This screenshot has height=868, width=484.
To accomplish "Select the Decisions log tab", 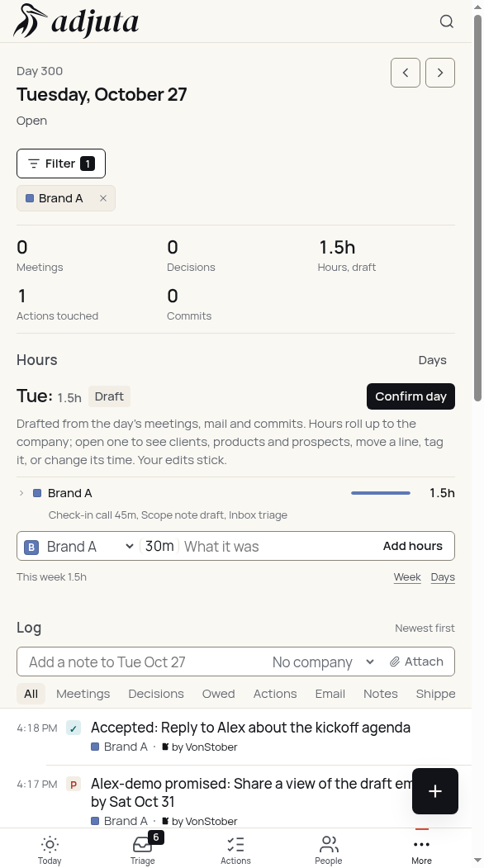I will click(156, 694).
